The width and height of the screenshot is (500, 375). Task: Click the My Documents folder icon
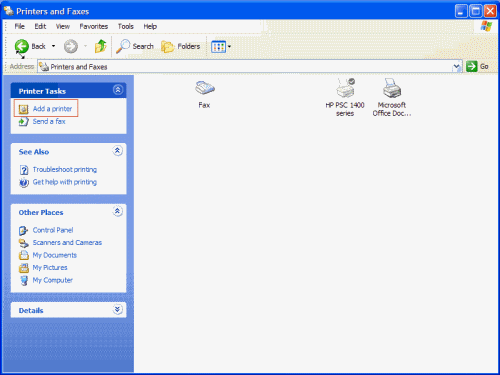[x=24, y=255]
